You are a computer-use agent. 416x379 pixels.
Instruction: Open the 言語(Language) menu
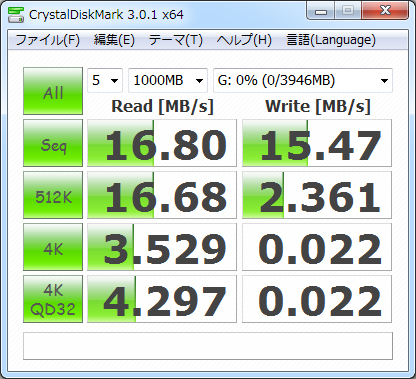tap(331, 40)
